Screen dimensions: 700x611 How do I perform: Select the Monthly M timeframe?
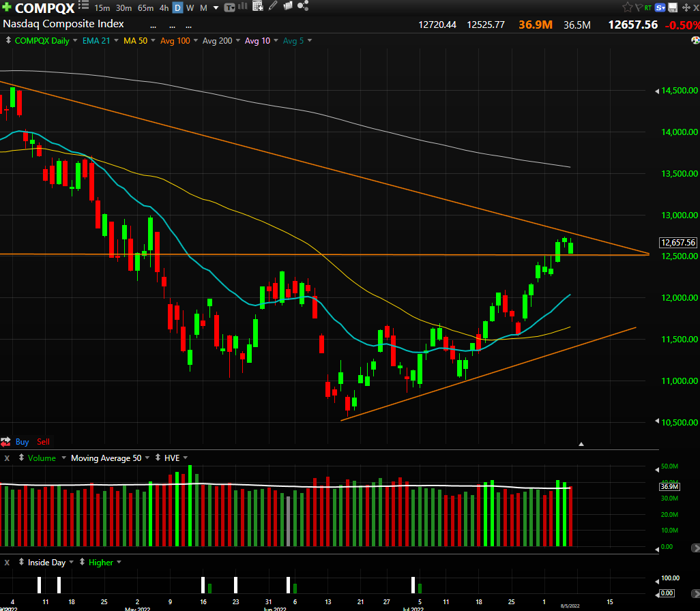tap(203, 8)
